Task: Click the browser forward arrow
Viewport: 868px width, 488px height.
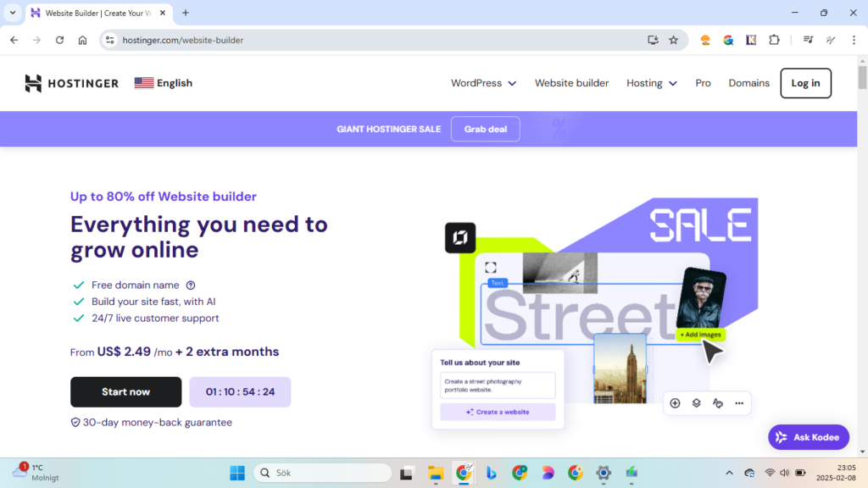Action: [x=36, y=40]
